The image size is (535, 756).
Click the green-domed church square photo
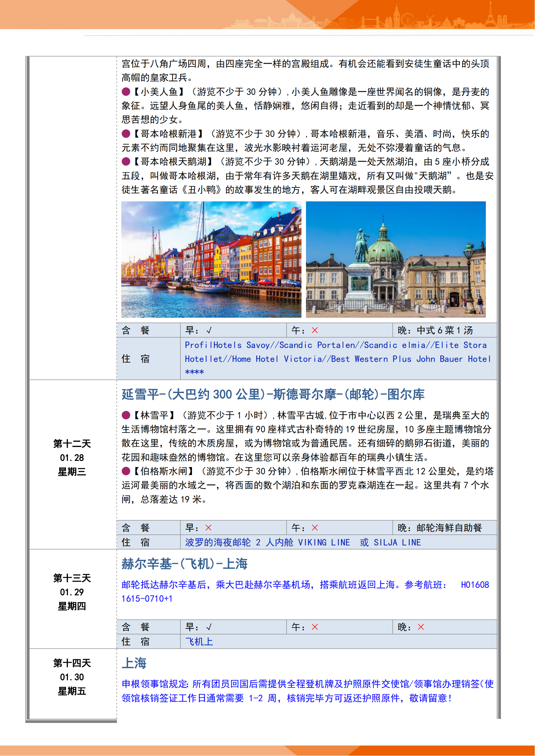[x=396, y=260]
